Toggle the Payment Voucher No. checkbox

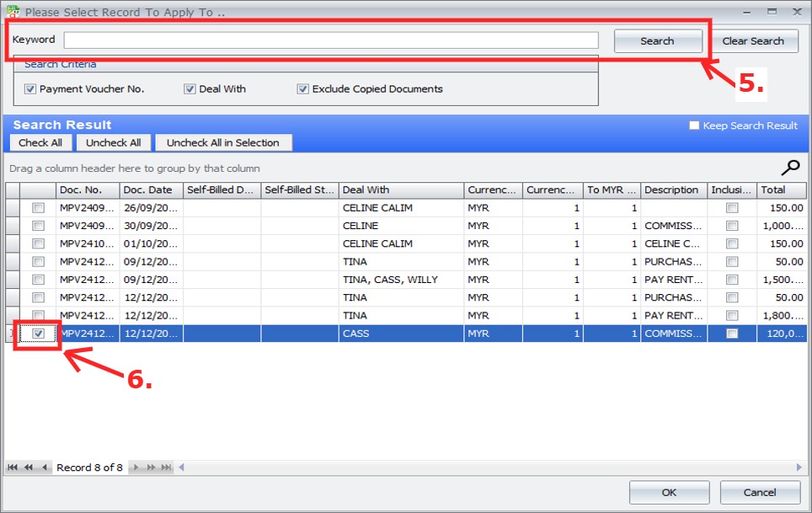tap(30, 89)
